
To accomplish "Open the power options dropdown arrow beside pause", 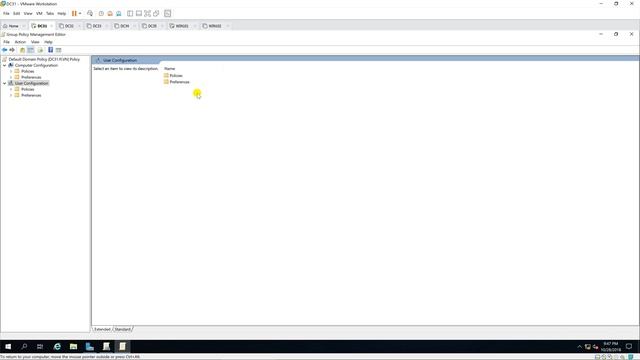I will point(80,13).
